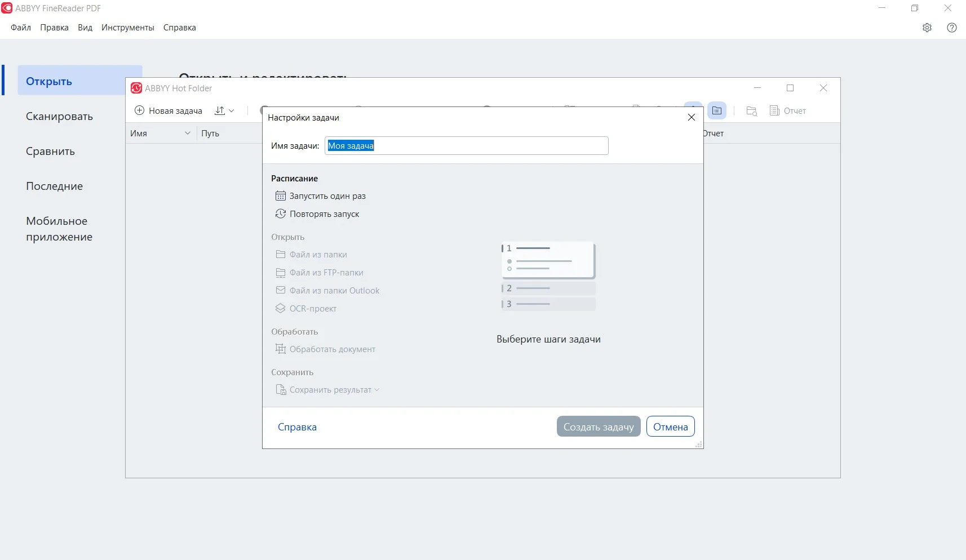Click the Путь column header

(x=210, y=134)
